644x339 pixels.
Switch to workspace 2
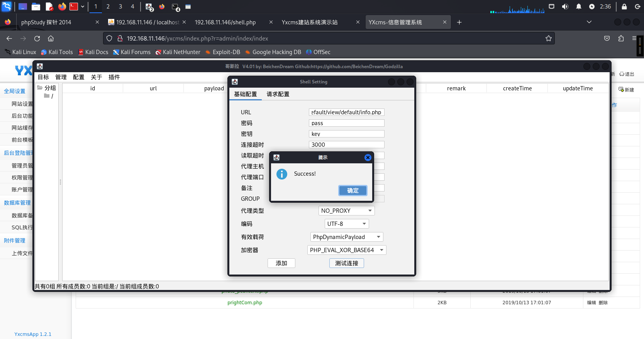point(108,7)
